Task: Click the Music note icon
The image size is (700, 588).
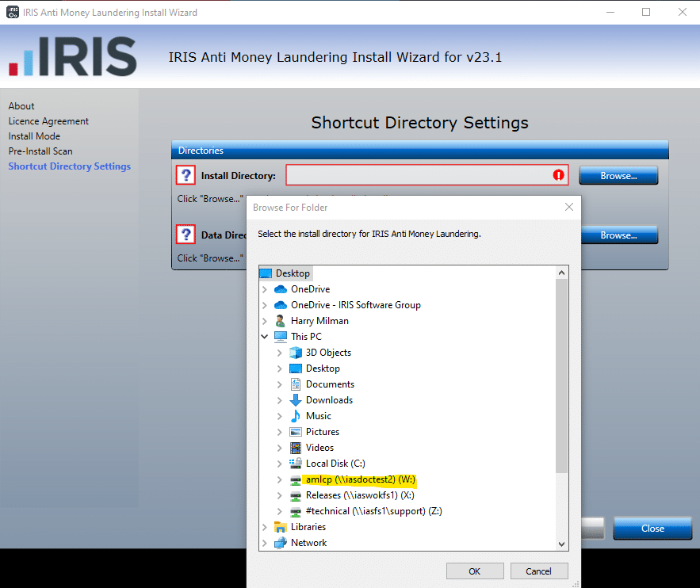Action: tap(296, 416)
